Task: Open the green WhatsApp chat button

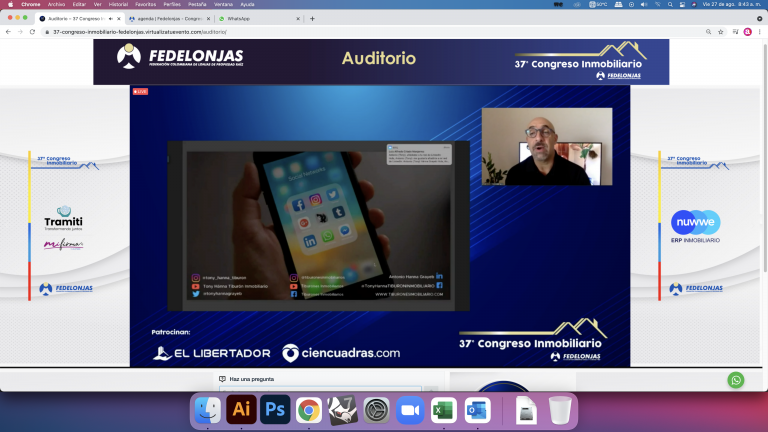Action: pyautogui.click(x=736, y=380)
